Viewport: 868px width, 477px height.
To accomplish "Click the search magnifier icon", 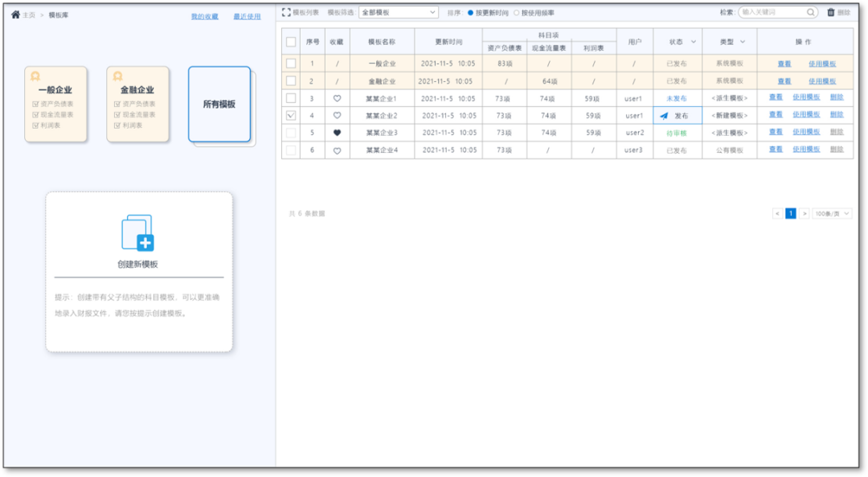I will (810, 12).
